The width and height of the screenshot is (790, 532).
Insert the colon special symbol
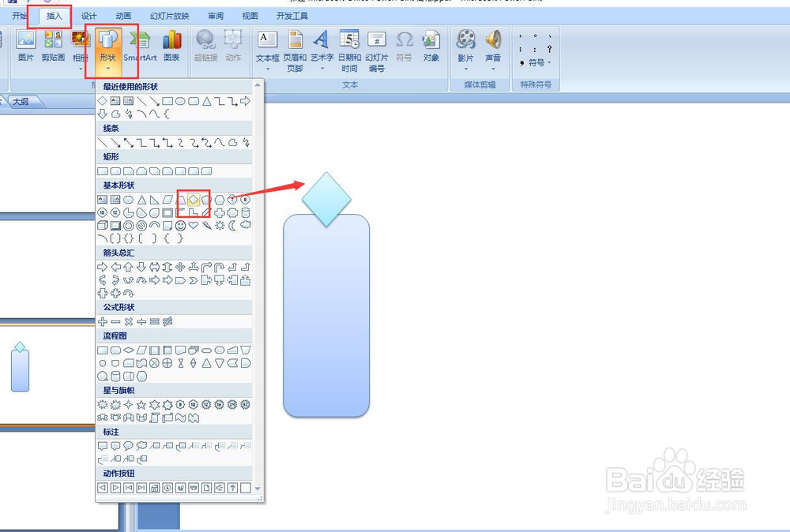[x=535, y=49]
